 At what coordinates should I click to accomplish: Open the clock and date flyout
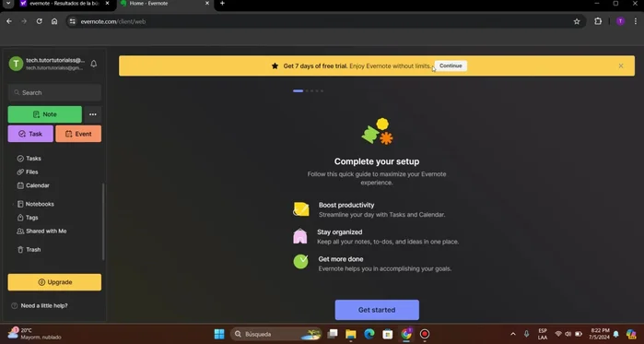click(600, 334)
